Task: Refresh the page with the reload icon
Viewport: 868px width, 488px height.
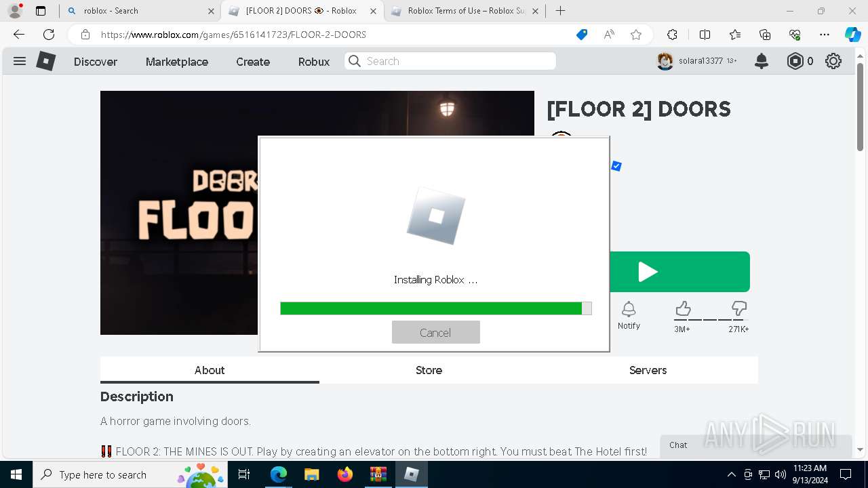Action: click(x=49, y=35)
